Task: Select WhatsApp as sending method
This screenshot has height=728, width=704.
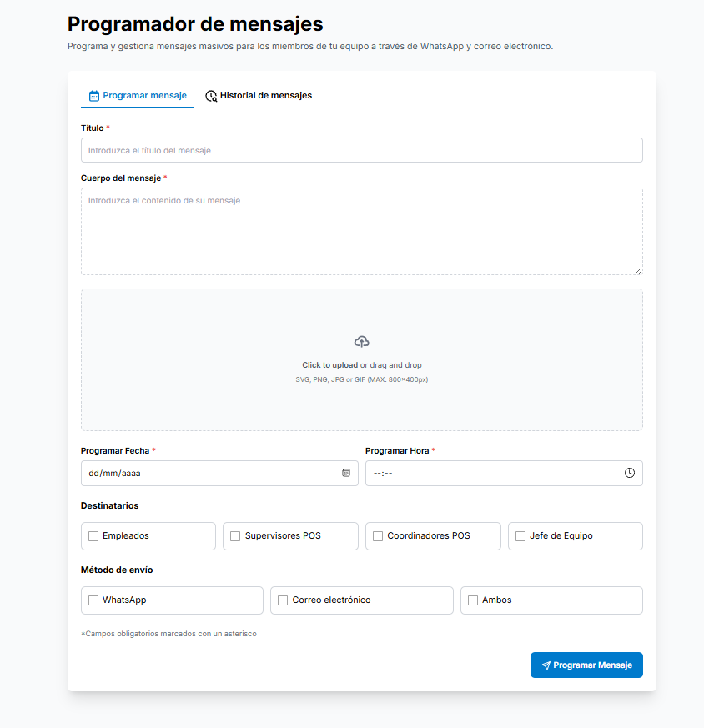Action: click(x=93, y=600)
